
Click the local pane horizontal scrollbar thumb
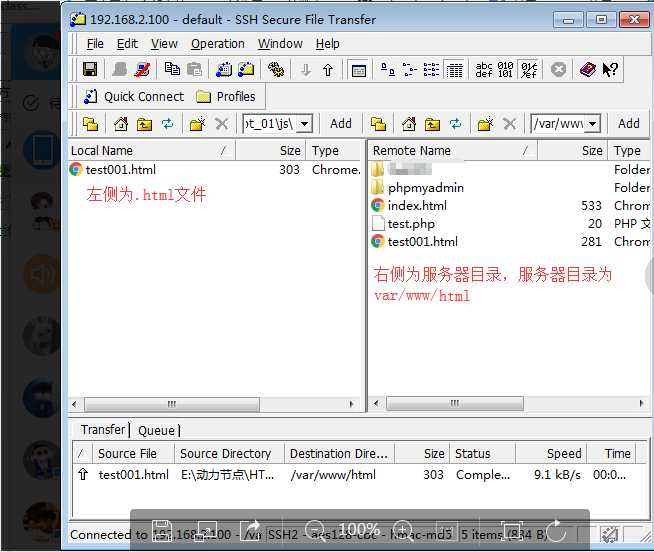tap(171, 404)
